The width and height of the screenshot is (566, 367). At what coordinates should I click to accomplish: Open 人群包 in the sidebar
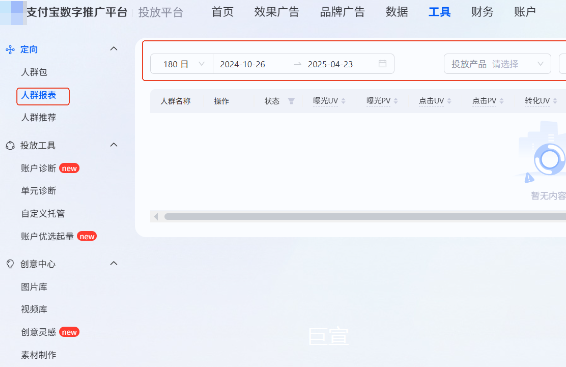click(34, 72)
